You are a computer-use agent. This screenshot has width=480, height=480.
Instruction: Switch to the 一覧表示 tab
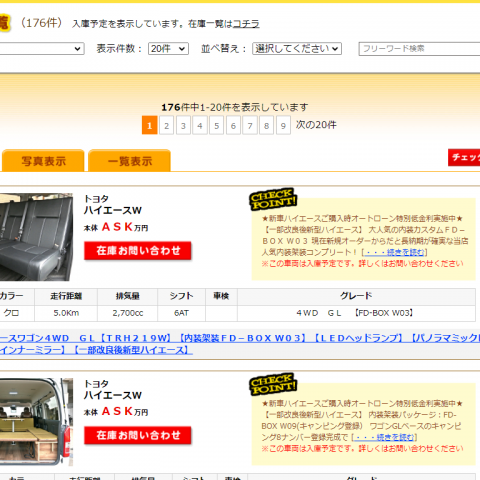click(x=129, y=161)
